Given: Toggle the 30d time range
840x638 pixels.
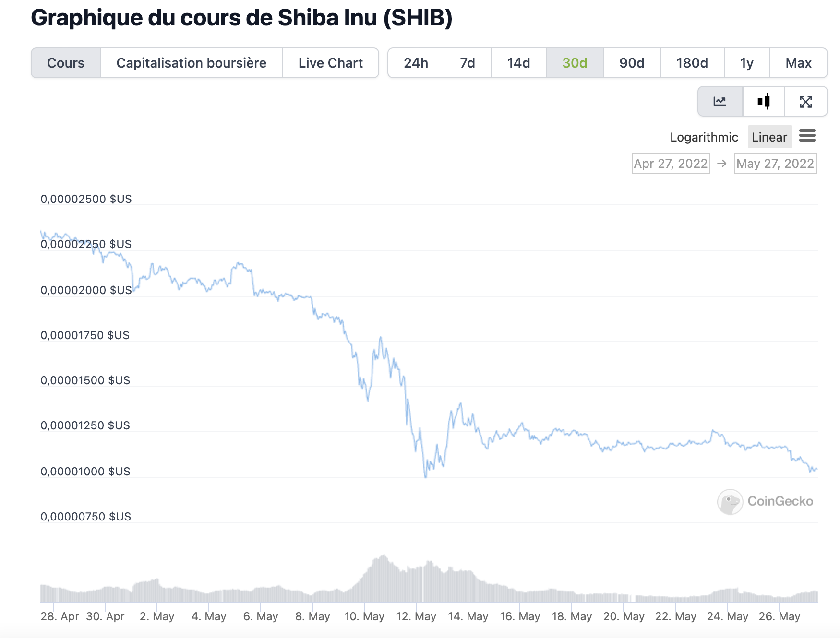Looking at the screenshot, I should [575, 63].
